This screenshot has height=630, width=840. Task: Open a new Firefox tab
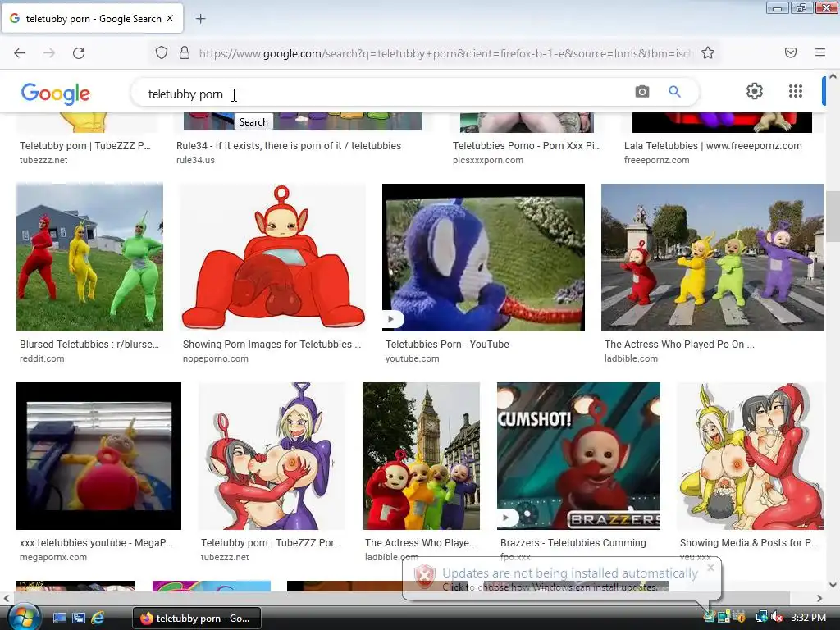[200, 19]
